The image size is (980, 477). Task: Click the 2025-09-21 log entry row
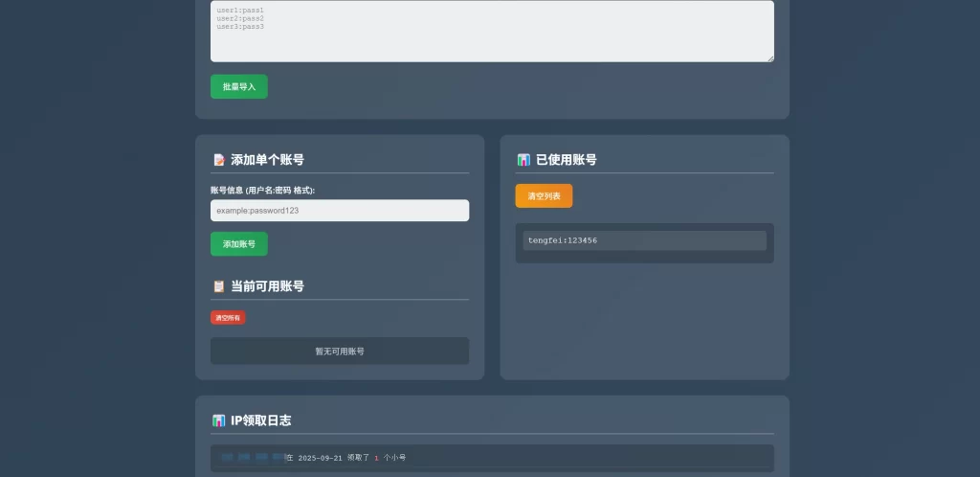tap(492, 458)
